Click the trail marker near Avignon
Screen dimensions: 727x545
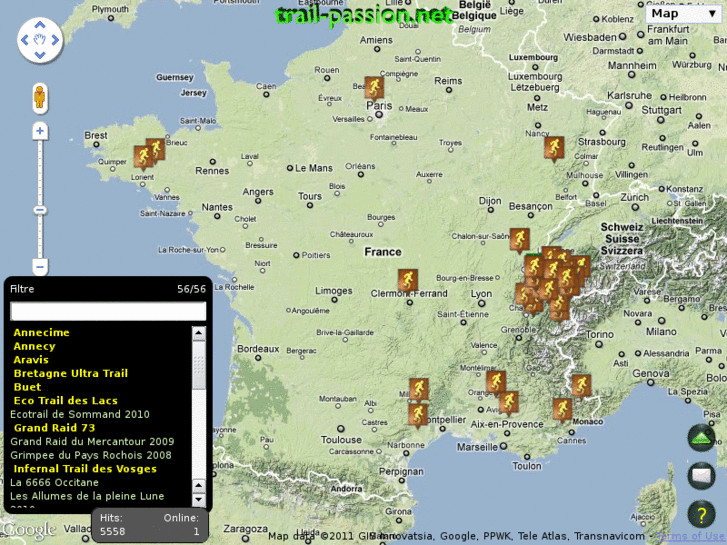tap(509, 403)
